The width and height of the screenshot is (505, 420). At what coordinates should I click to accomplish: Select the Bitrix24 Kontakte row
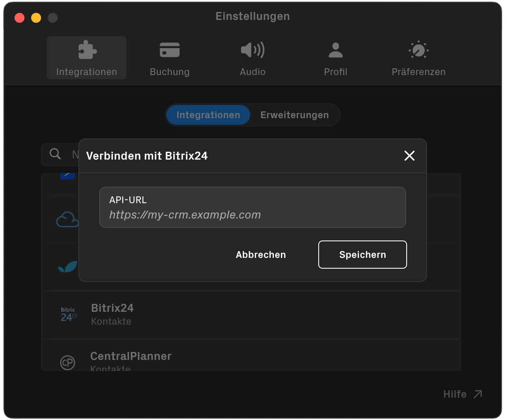(x=251, y=315)
